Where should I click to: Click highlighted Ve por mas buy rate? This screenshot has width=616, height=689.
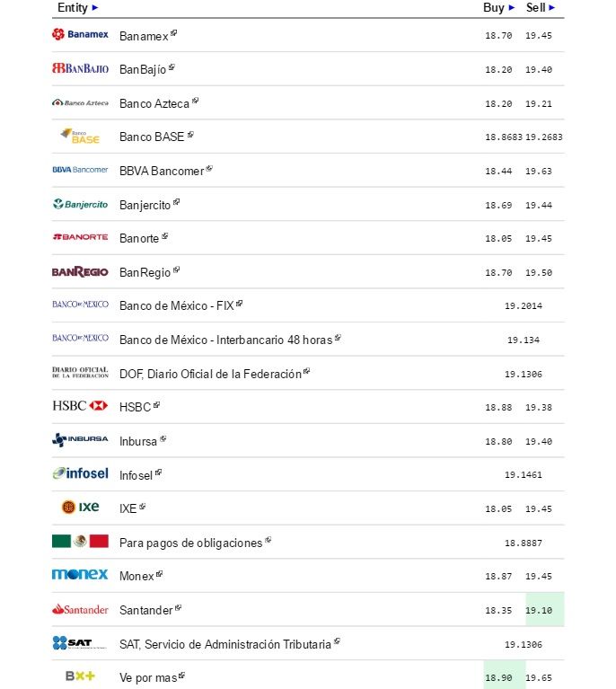pyautogui.click(x=498, y=677)
